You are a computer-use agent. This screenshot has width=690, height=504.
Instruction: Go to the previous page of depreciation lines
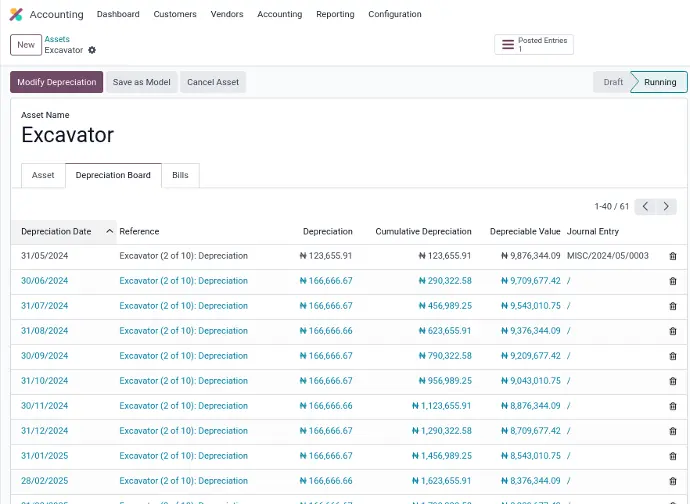pyautogui.click(x=645, y=206)
